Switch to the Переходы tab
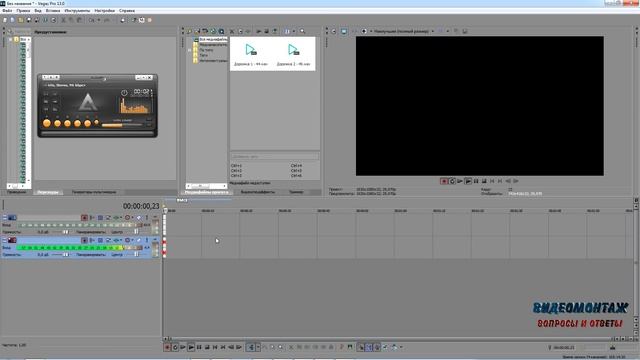 pos(48,192)
